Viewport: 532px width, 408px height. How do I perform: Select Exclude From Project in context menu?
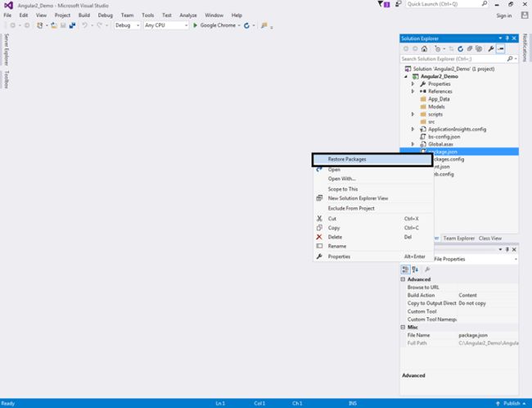click(x=373, y=208)
